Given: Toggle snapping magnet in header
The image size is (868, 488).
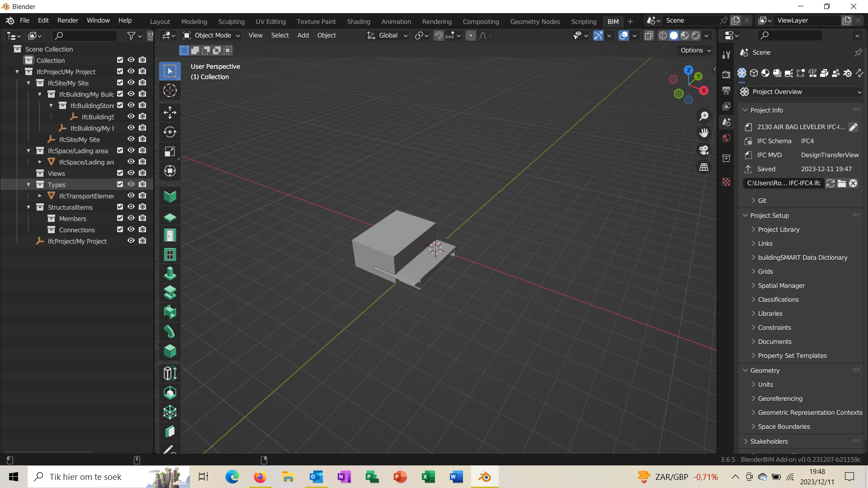Looking at the screenshot, I should point(439,35).
